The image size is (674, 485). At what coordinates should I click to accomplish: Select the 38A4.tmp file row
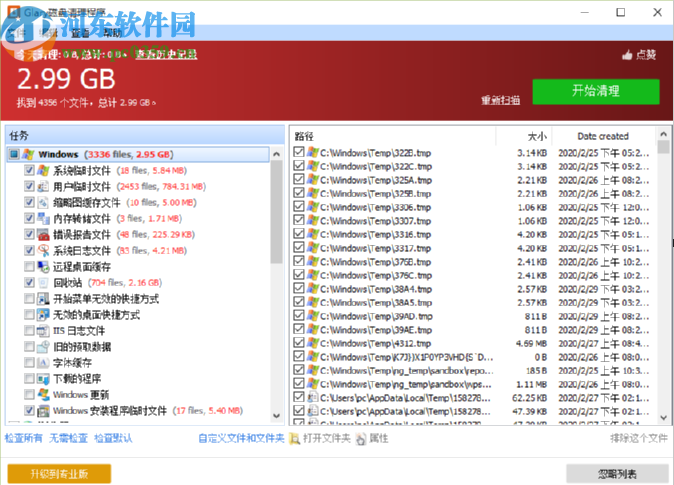[x=473, y=289]
